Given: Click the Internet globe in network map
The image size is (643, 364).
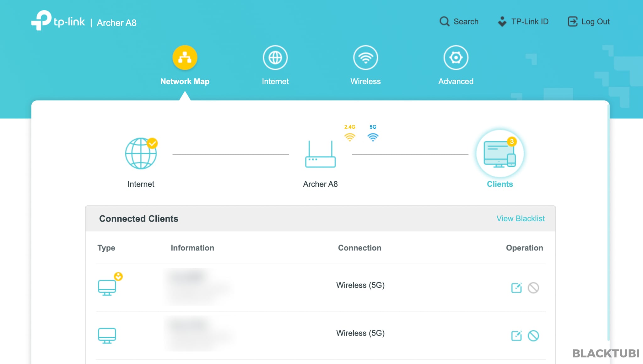Looking at the screenshot, I should 141,153.
